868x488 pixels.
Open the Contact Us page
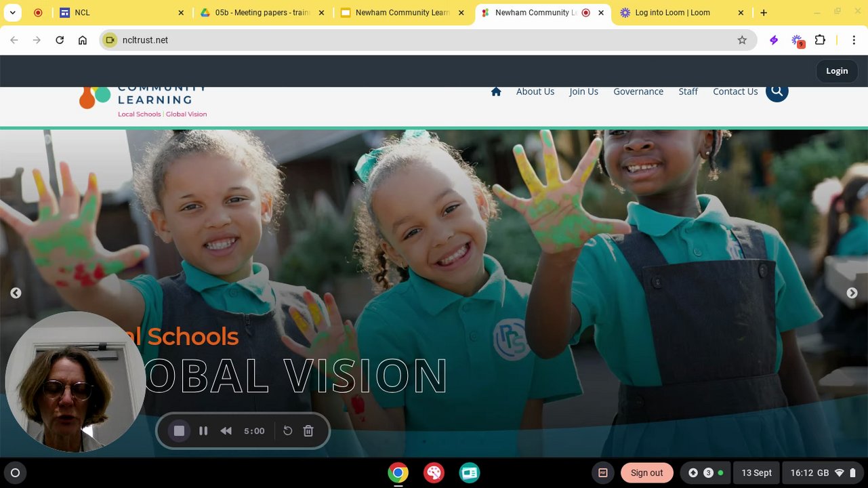[x=735, y=91]
